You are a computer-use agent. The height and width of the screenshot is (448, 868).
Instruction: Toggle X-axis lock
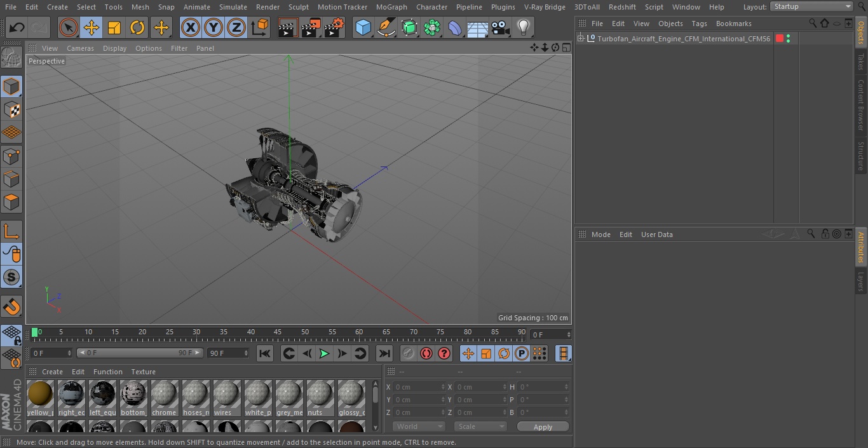point(190,27)
